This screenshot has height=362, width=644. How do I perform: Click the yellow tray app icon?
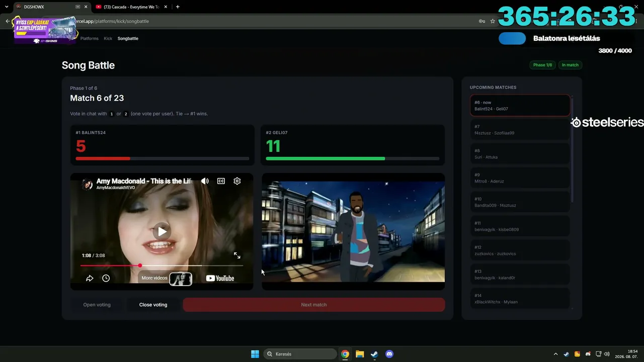(x=577, y=354)
